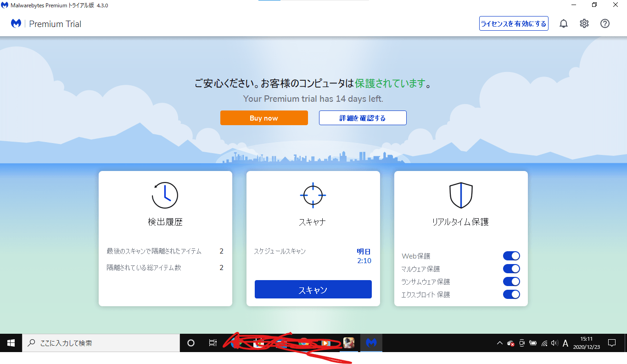Toggle Web保護 switch
This screenshot has width=627, height=364.
coord(511,256)
